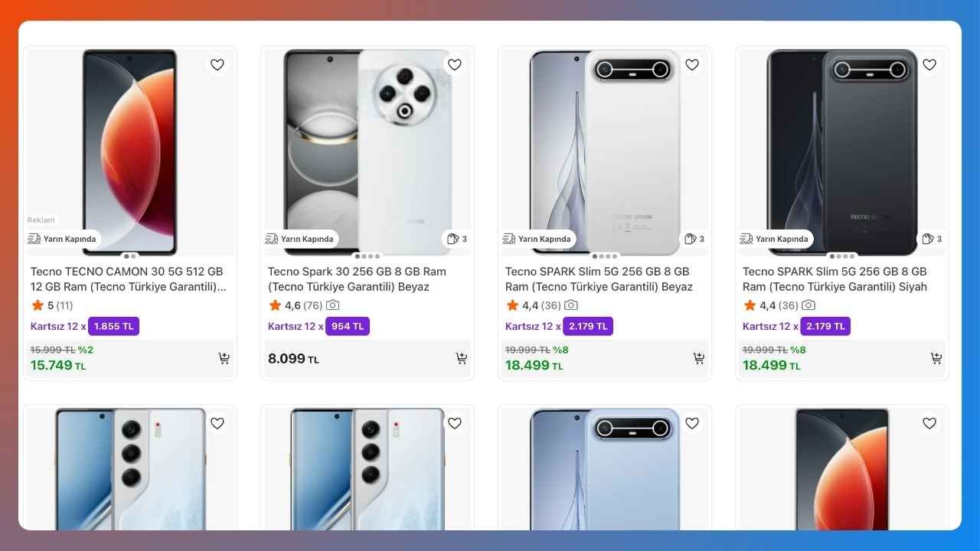Add SPARK Slim 5G Beyaz to cart

point(698,358)
